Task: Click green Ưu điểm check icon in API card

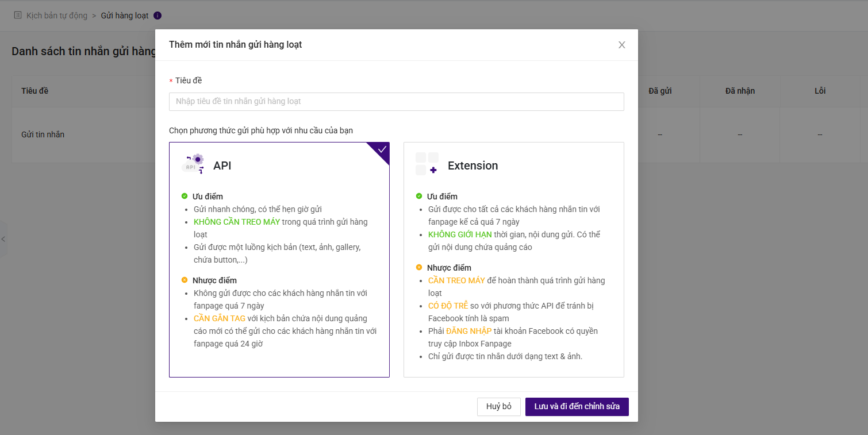Action: (x=185, y=197)
